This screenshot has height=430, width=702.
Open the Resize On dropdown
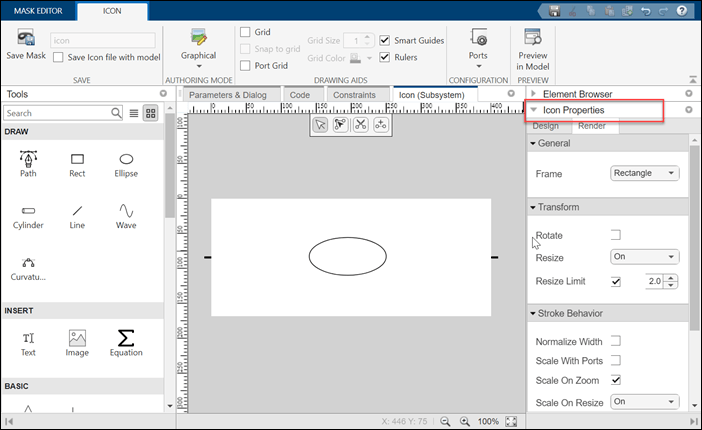(645, 257)
